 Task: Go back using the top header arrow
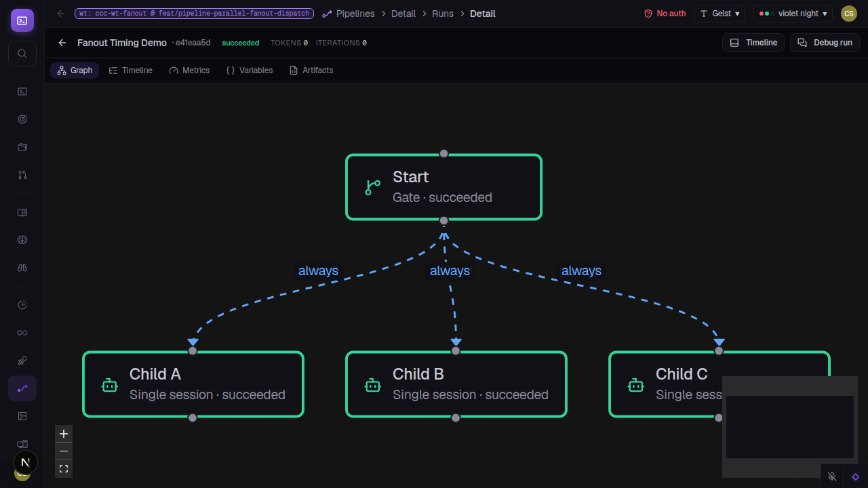61,14
